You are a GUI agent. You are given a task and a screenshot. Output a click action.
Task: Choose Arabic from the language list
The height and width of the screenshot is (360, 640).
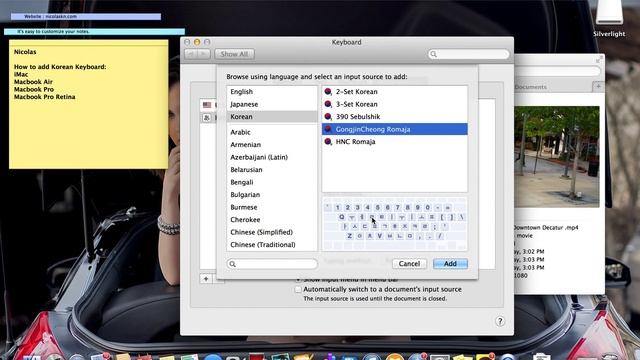[272, 132]
